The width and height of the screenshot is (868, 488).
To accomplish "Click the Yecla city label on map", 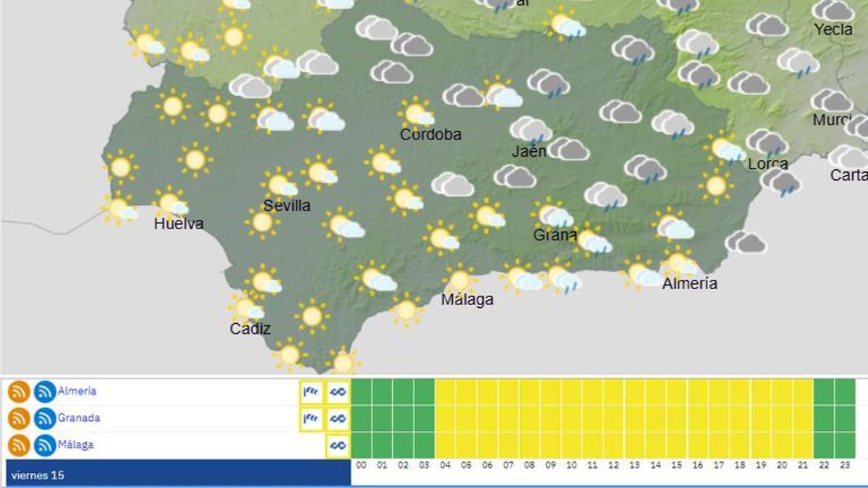I will pyautogui.click(x=833, y=30).
